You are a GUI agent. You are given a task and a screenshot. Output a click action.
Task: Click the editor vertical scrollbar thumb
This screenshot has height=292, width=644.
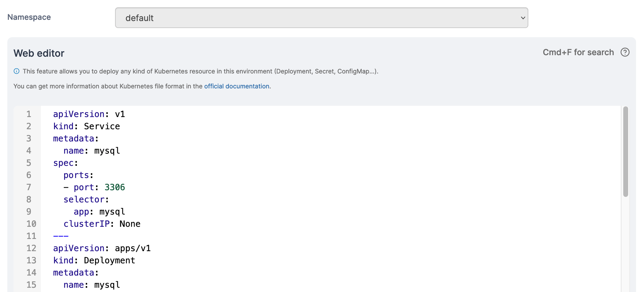click(x=625, y=151)
